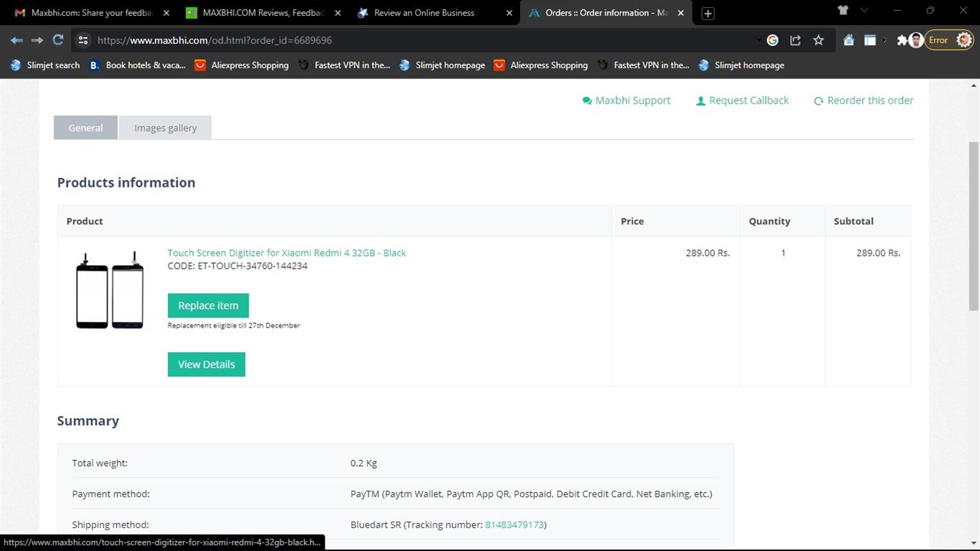980x551 pixels.
Task: Click Reorder this order link
Action: point(864,101)
